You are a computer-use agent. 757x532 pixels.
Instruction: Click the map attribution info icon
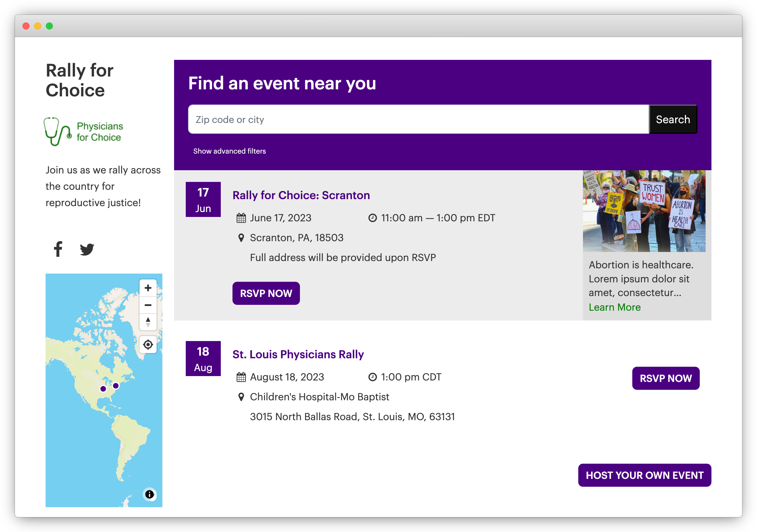(x=149, y=494)
